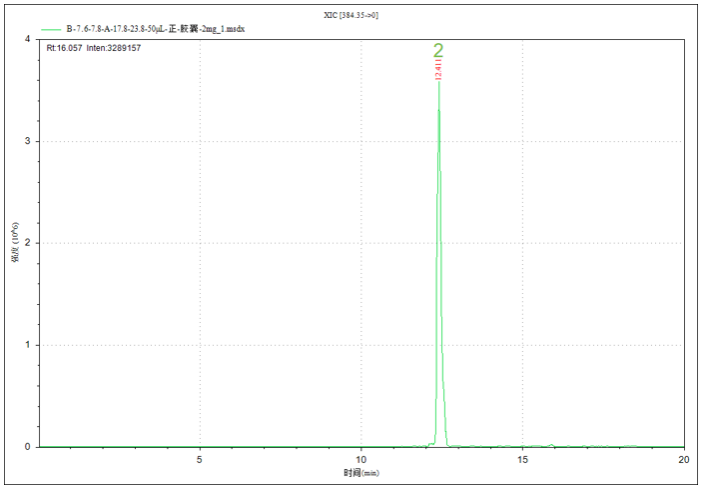Click the Inten:3289157 readout
The width and height of the screenshot is (702, 489).
[x=114, y=48]
